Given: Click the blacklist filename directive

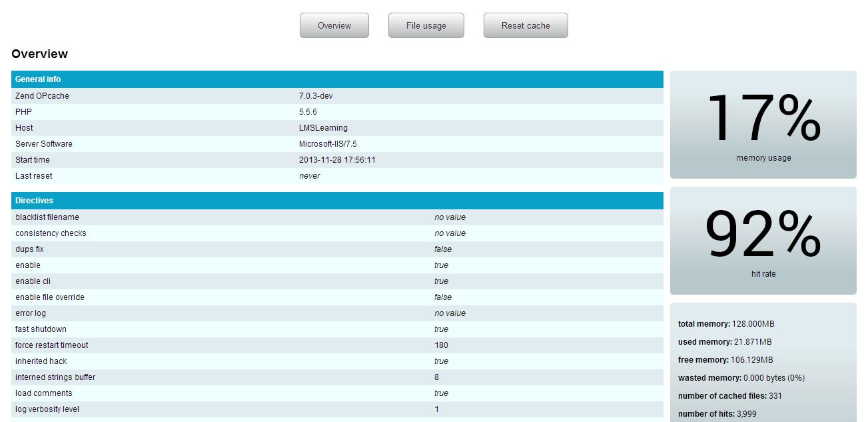Looking at the screenshot, I should pyautogui.click(x=47, y=217).
